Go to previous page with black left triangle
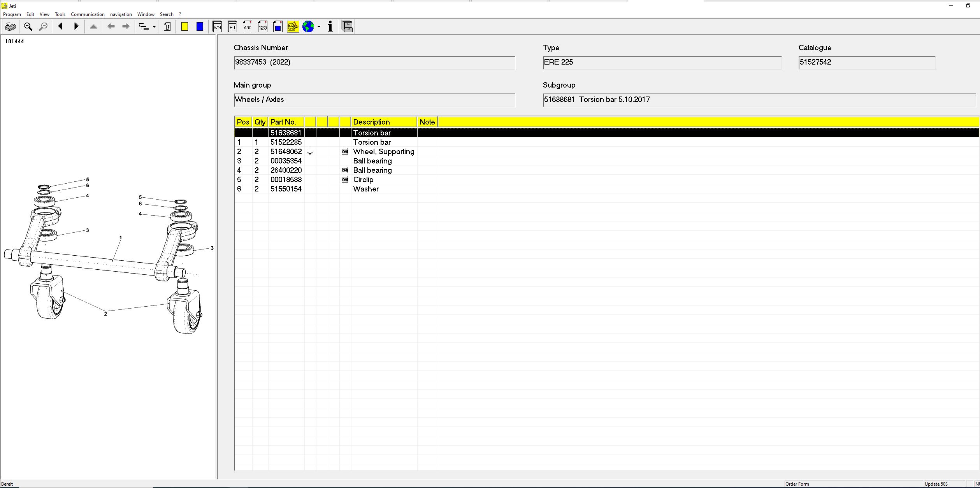This screenshot has width=980, height=488. (60, 26)
